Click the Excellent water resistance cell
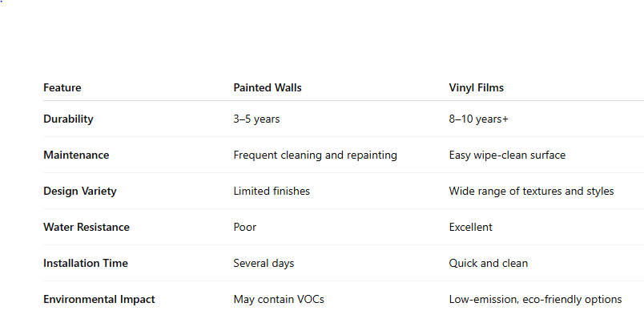The width and height of the screenshot is (644, 327). (x=471, y=227)
